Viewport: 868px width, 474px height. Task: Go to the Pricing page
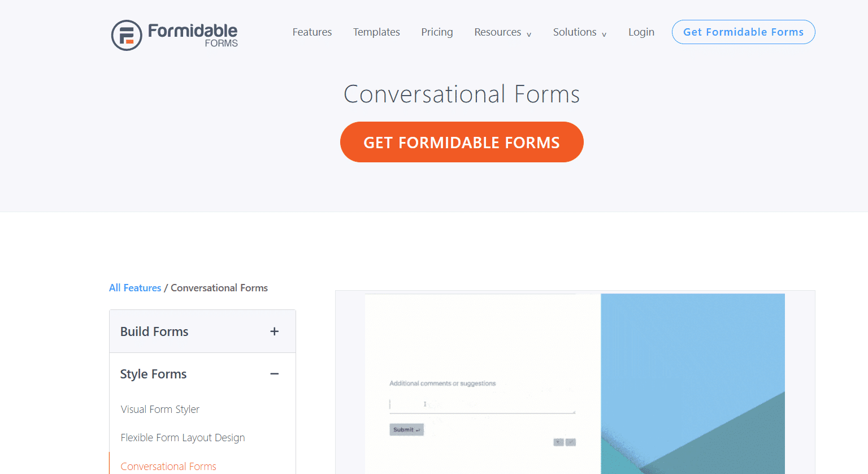point(437,32)
